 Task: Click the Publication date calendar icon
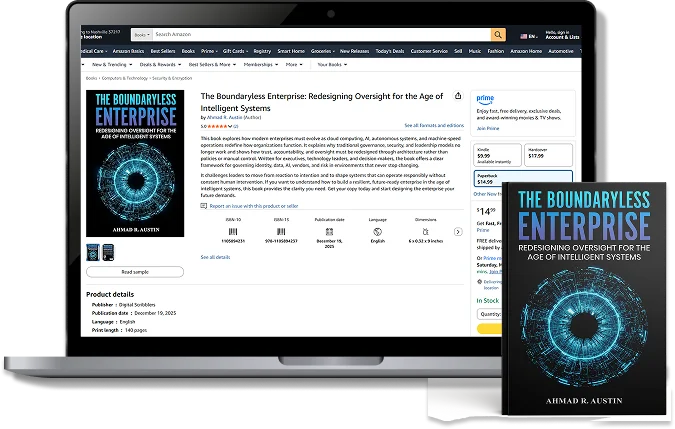pos(329,231)
